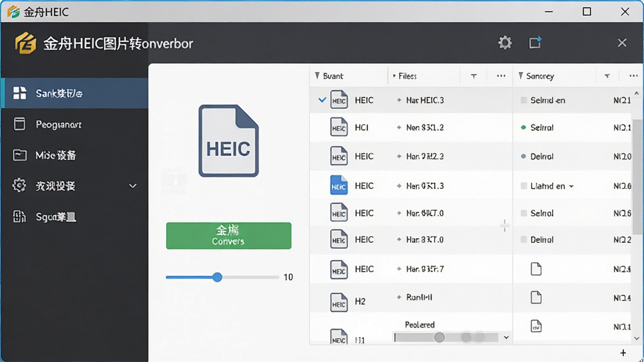Toggle the blue checkmark on first HEIC row
644x362 pixels.
[323, 100]
